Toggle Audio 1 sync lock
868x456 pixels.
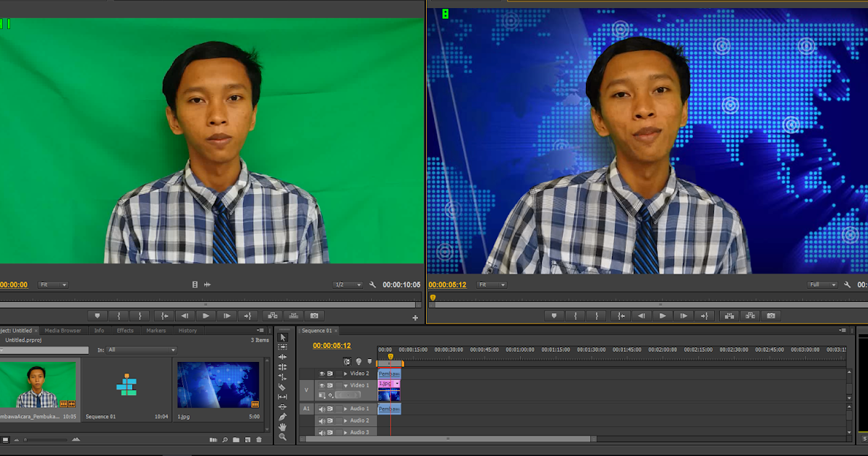[331, 409]
